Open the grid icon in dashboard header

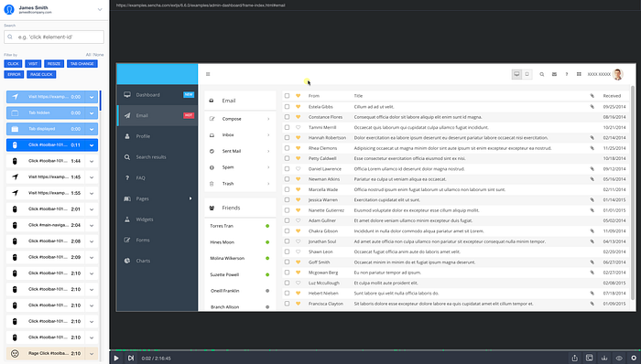tap(579, 74)
